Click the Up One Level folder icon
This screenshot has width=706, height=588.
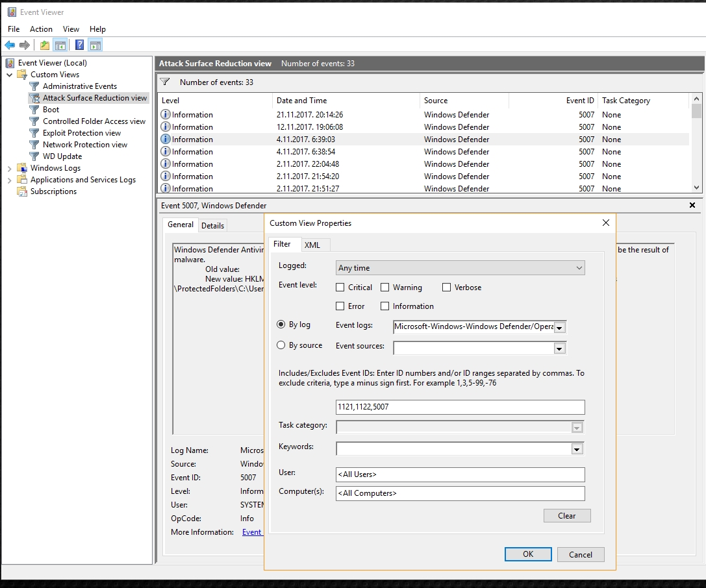coord(44,45)
